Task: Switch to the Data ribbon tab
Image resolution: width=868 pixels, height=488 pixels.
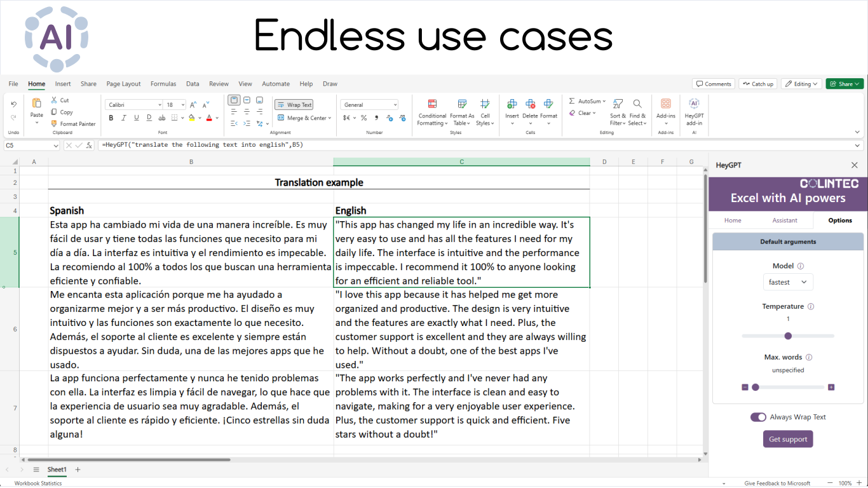Action: (193, 84)
